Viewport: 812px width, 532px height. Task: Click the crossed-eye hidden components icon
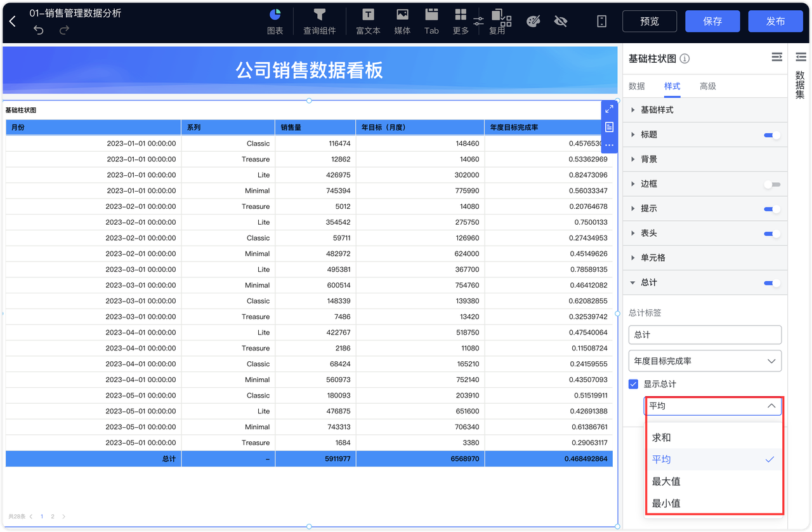[560, 22]
